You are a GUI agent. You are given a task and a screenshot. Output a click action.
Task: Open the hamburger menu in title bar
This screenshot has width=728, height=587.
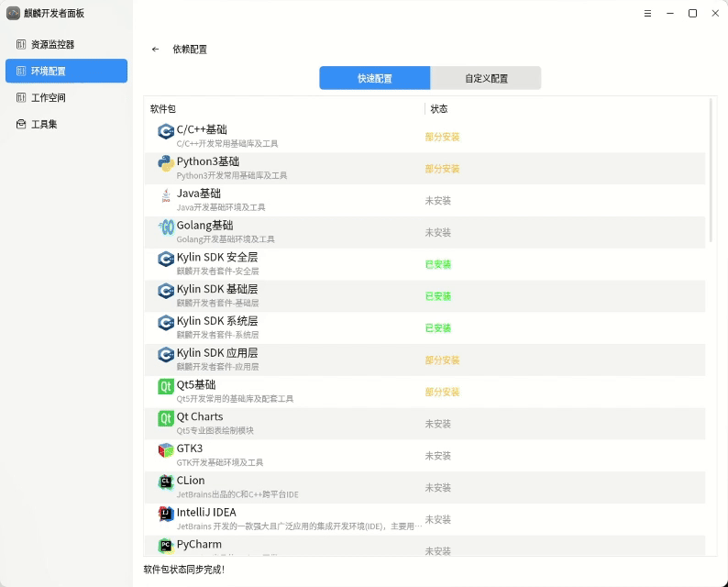click(x=648, y=13)
